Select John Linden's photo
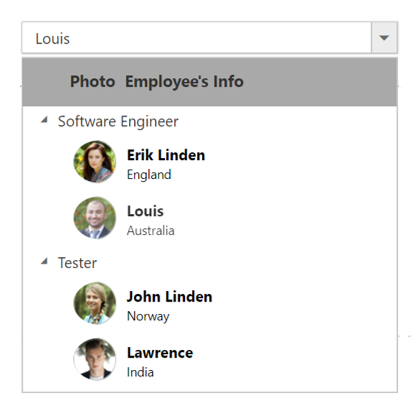Image resolution: width=417 pixels, height=414 pixels. click(x=95, y=303)
